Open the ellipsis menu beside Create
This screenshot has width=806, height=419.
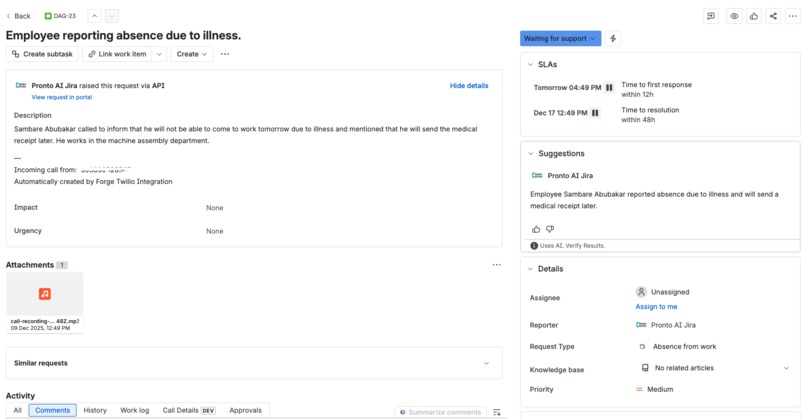(x=225, y=54)
